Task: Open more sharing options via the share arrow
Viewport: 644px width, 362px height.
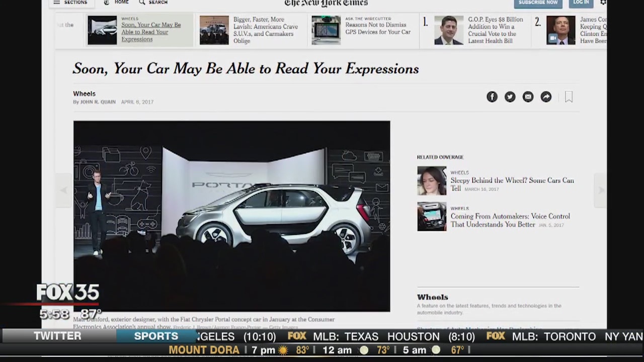Action: click(x=546, y=97)
